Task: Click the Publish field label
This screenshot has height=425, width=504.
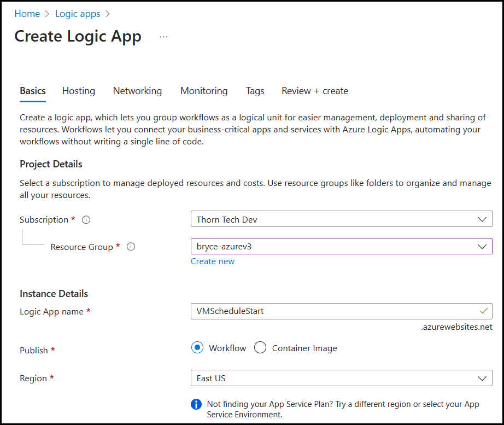Action: click(x=34, y=351)
